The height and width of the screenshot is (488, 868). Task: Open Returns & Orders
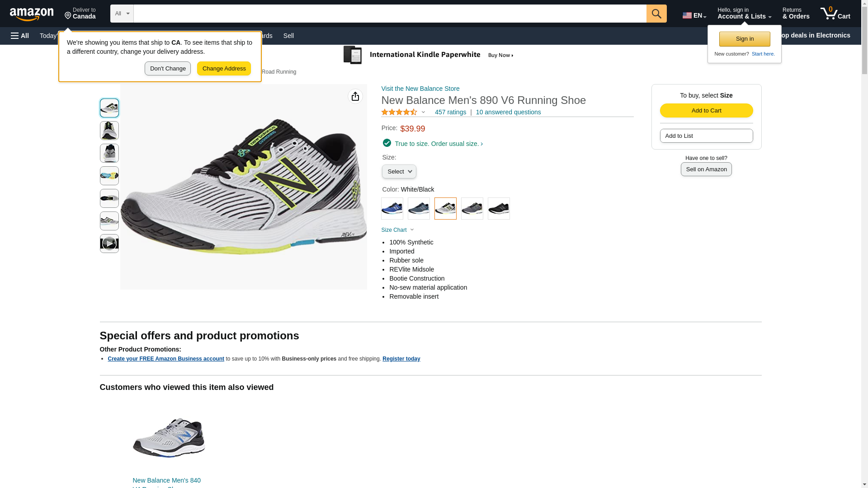pos(796,14)
